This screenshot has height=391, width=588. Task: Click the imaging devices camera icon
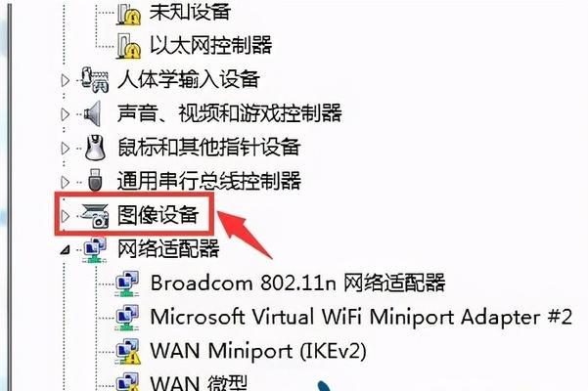95,216
